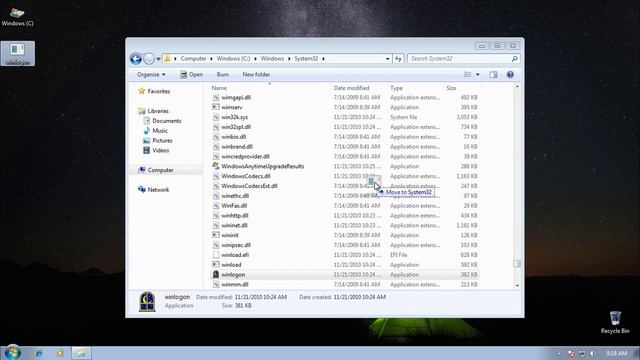Open Music library in sidebar
Screen dimensions: 640x360
156,131
